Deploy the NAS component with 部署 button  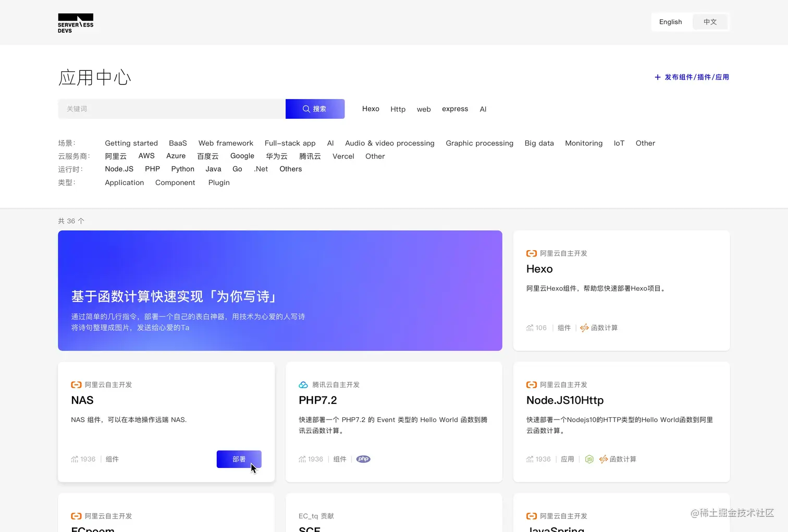click(239, 459)
